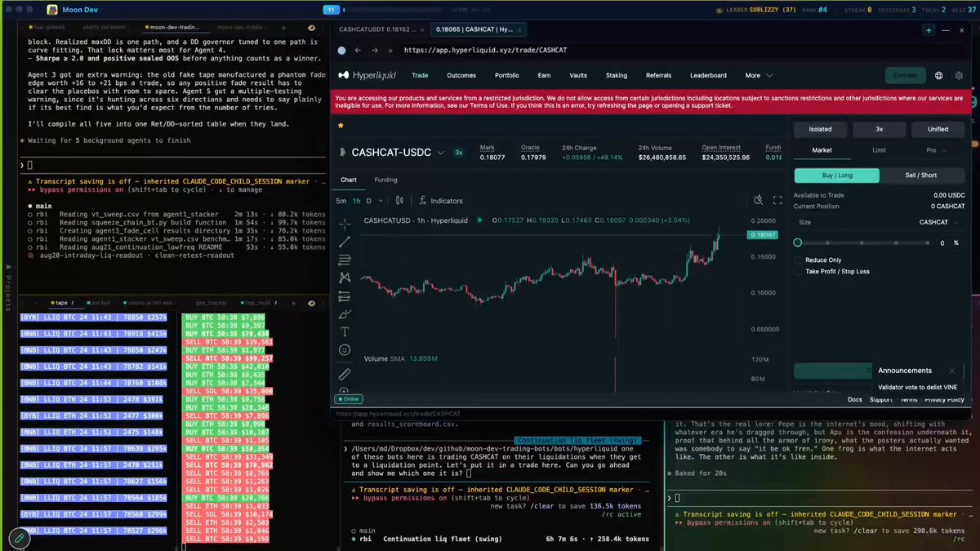The height and width of the screenshot is (551, 980).
Task: Click the Referrals navigation link
Action: (x=658, y=75)
